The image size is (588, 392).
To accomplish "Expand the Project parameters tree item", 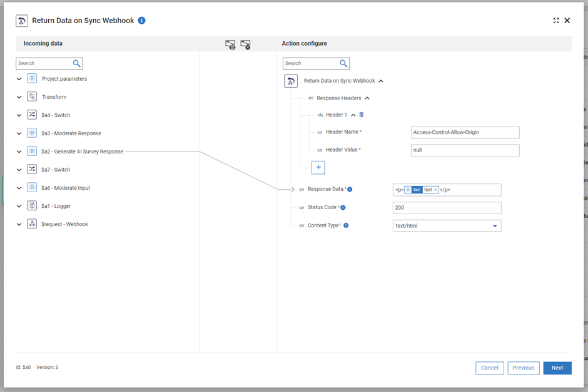I will pos(19,78).
